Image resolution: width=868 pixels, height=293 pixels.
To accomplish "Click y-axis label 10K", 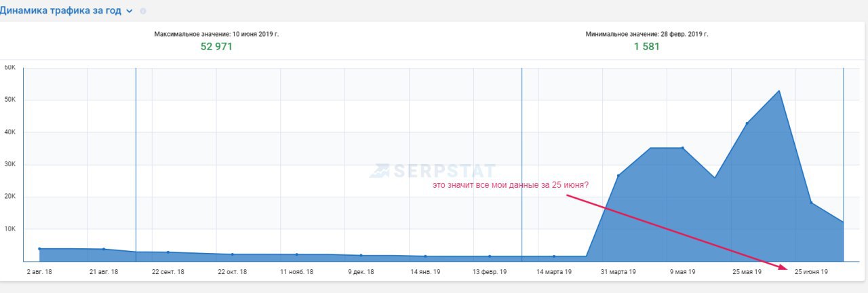I will (x=10, y=229).
